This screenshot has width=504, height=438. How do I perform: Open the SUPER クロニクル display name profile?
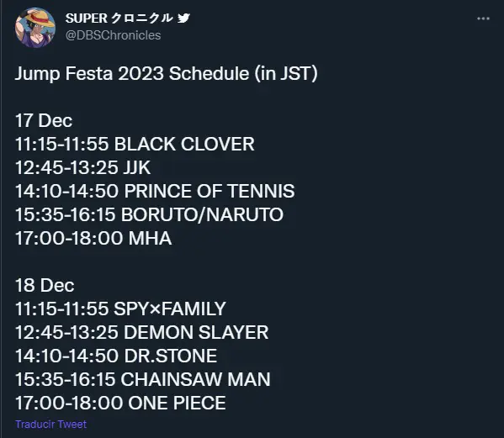[119, 18]
